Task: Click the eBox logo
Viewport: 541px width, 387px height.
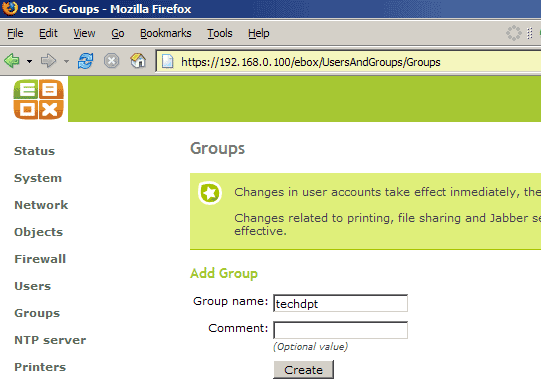Action: pos(39,99)
